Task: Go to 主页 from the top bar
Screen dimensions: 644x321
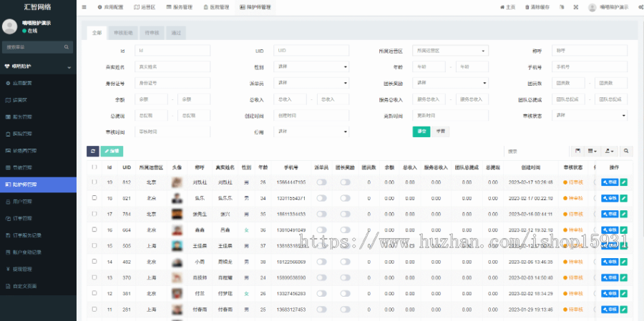Action: 507,7
